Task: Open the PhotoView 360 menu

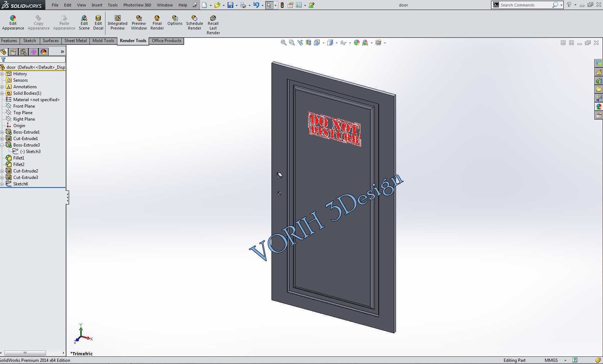Action: pyautogui.click(x=137, y=5)
